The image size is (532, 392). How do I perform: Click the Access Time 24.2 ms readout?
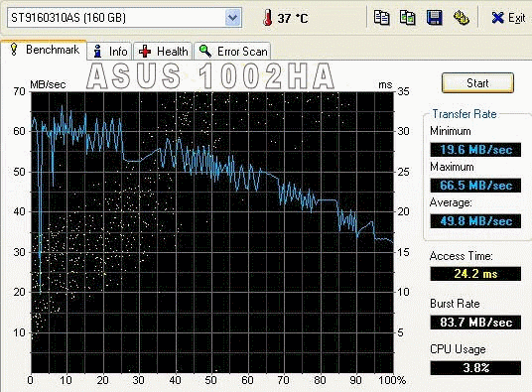point(475,274)
